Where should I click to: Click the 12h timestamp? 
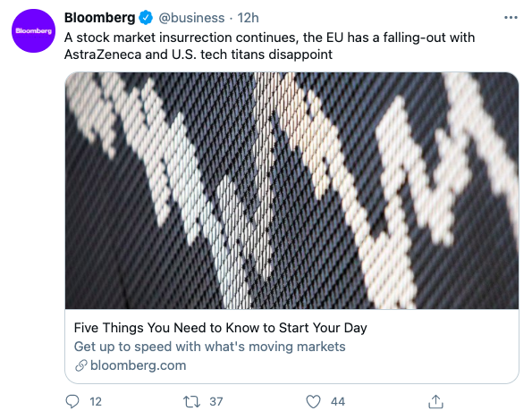click(248, 18)
